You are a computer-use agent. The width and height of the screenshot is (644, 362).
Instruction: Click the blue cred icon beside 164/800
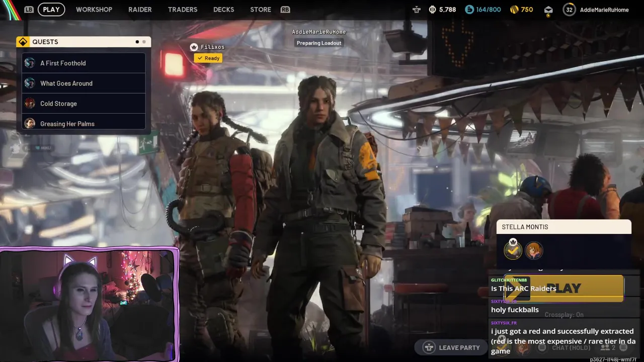pyautogui.click(x=469, y=9)
